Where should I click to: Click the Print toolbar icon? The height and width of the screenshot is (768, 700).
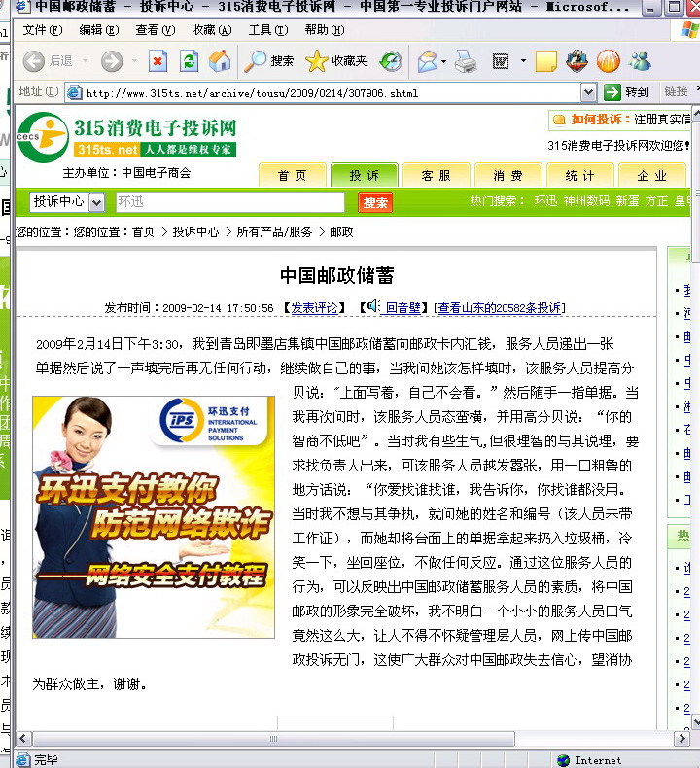467,62
